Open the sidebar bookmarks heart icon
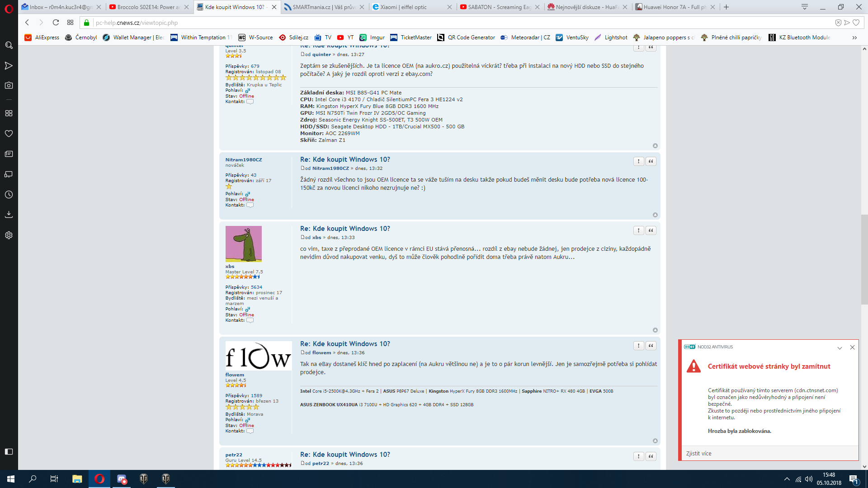868x488 pixels. (9, 133)
